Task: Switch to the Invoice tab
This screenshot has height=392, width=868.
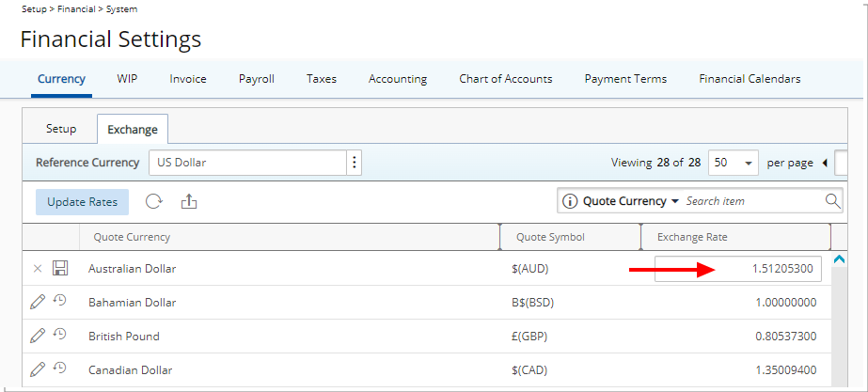Action: pyautogui.click(x=188, y=79)
